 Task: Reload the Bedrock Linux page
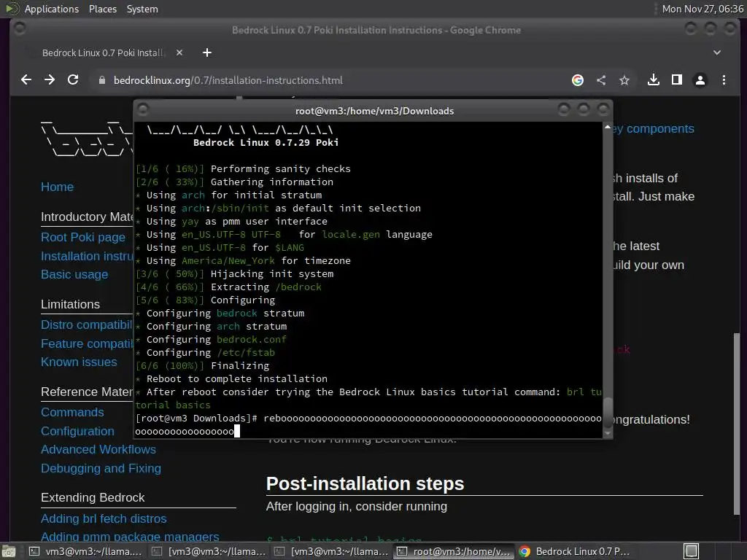coord(73,80)
